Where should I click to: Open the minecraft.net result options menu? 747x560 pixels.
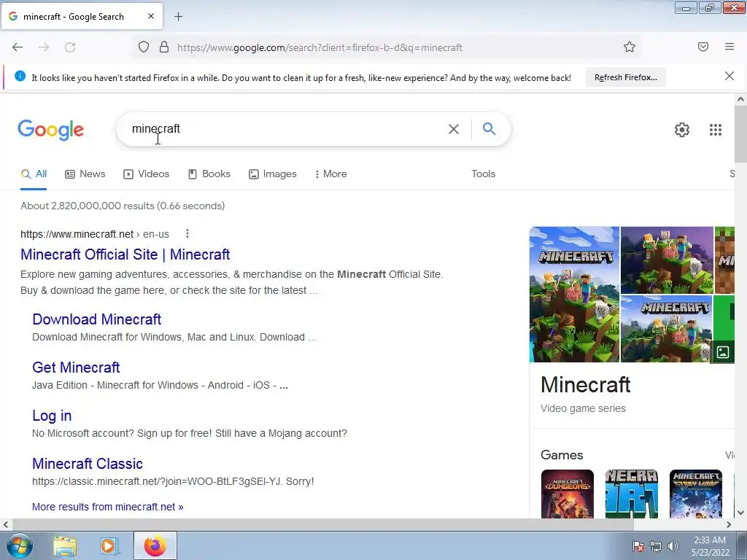point(187,233)
